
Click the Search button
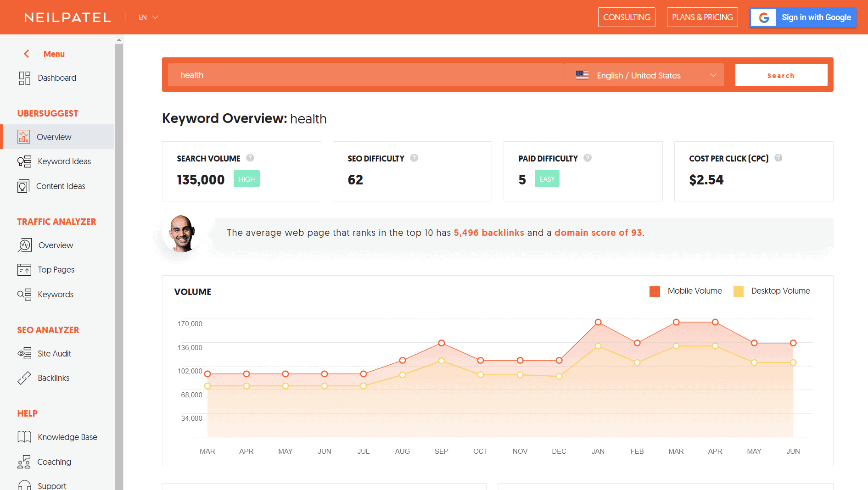[781, 75]
